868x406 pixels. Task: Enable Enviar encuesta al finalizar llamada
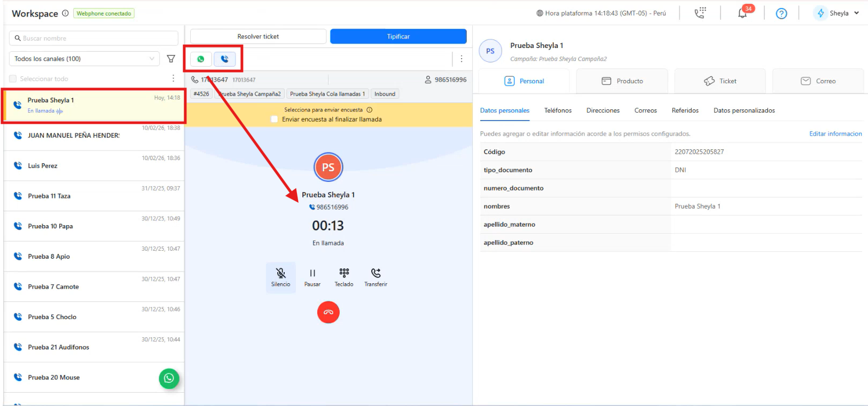275,120
